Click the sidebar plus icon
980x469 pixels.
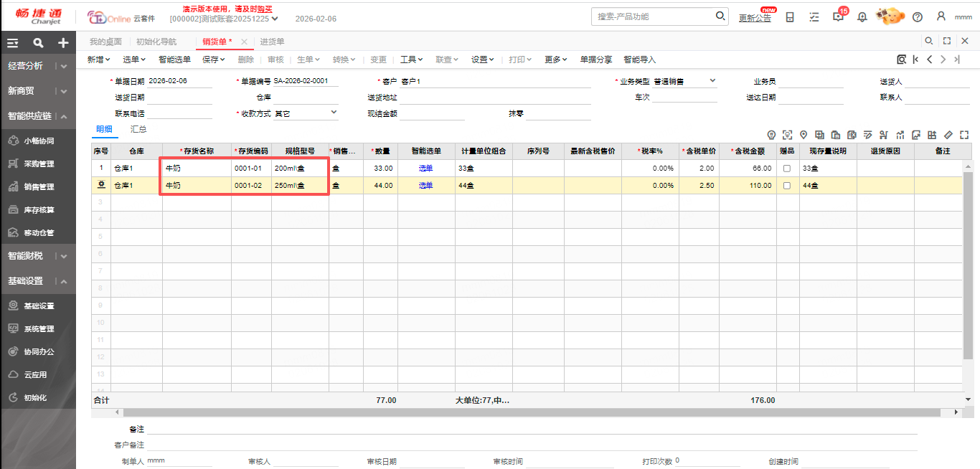click(x=63, y=43)
